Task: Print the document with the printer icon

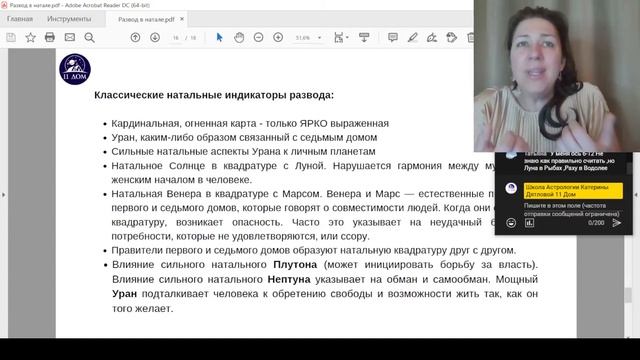Action: pos(50,38)
